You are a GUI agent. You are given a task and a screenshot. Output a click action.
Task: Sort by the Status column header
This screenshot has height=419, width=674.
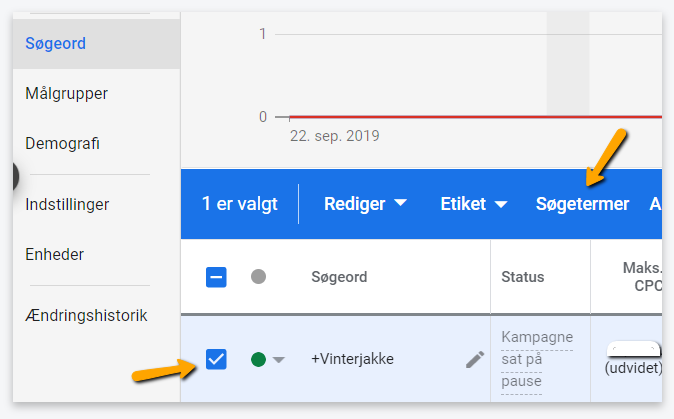tap(523, 277)
